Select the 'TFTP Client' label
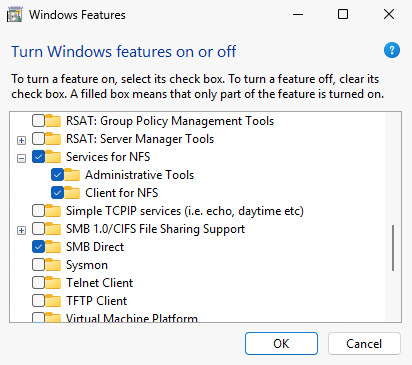The width and height of the screenshot is (412, 365). (x=96, y=301)
